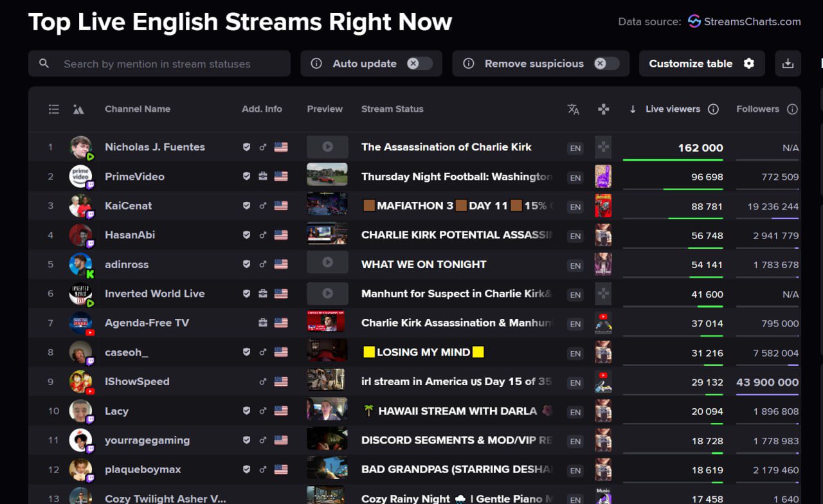Go to the KaiCenat channel

coord(129,206)
